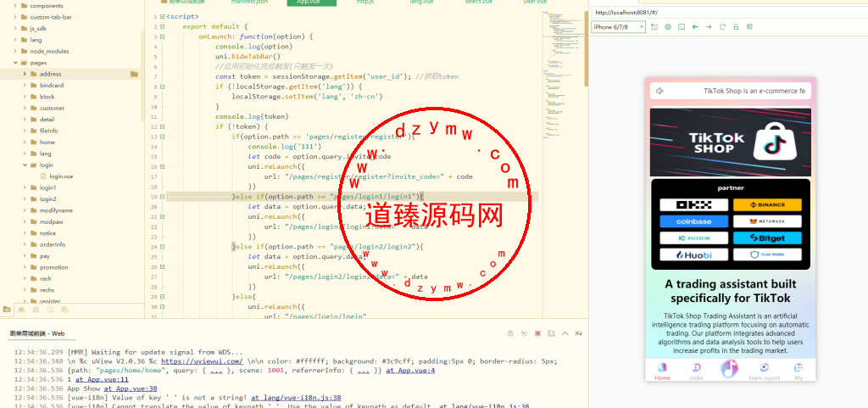Expand the address folder arrow
This screenshot has width=868, height=408.
[25, 74]
